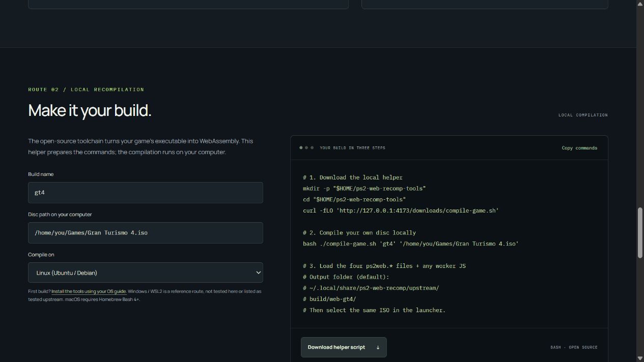644x362 pixels.
Task: Click the LOCAL COMPILATION label
Action: click(583, 115)
